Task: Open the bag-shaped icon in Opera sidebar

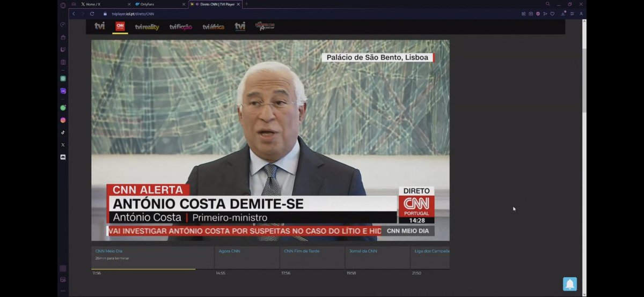Action: point(63,37)
